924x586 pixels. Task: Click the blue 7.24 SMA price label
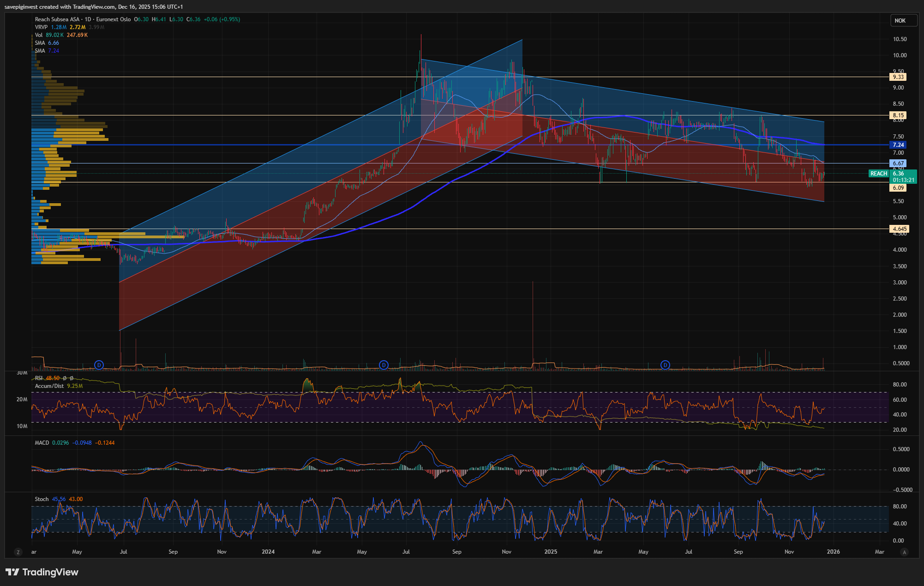pyautogui.click(x=898, y=145)
